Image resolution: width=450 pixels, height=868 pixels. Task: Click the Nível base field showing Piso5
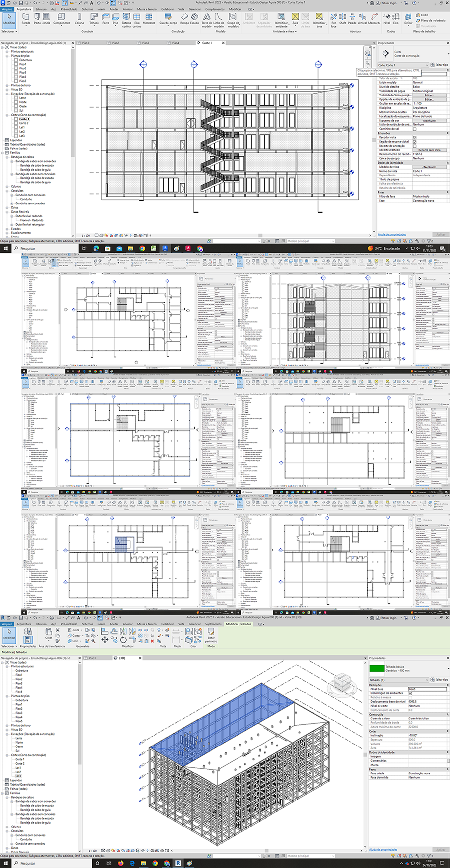pyautogui.click(x=427, y=689)
